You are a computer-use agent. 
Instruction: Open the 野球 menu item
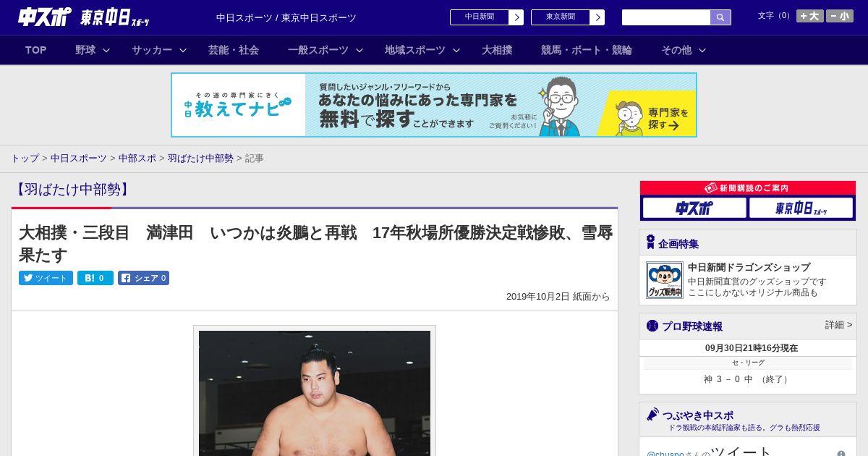[85, 50]
